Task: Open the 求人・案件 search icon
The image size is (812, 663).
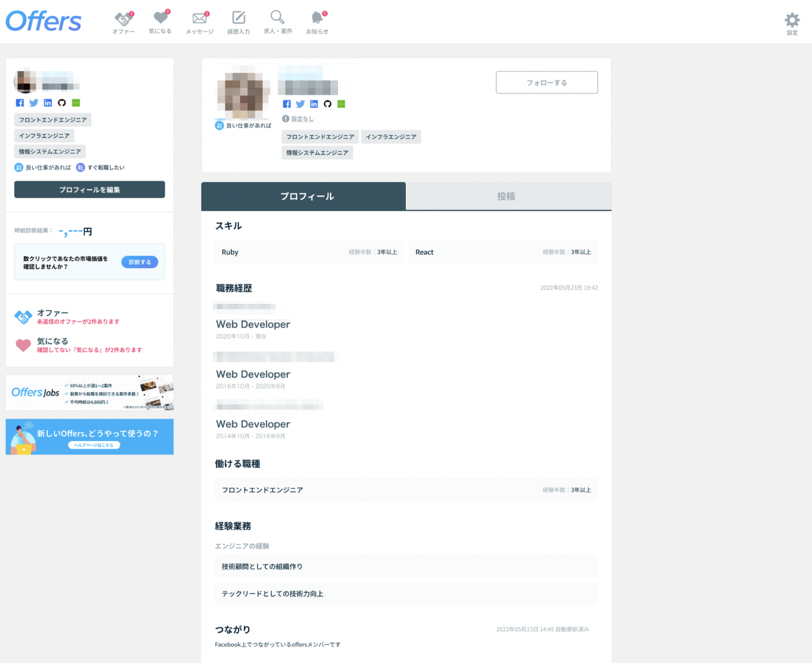Action: click(278, 22)
